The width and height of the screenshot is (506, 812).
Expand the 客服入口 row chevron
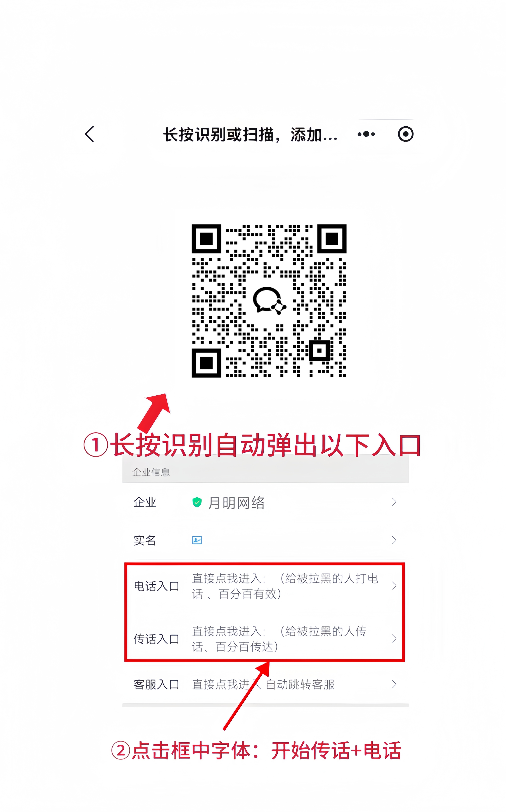tap(394, 684)
